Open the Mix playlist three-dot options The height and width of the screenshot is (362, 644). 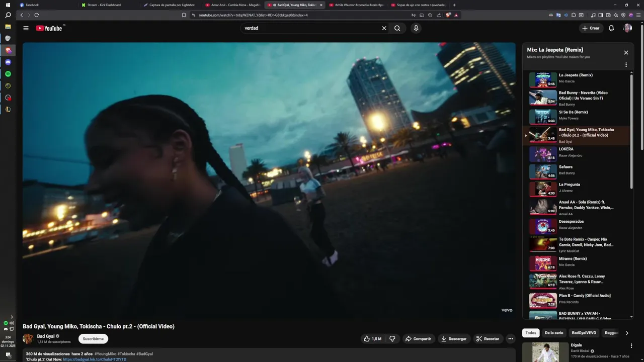pos(626,65)
